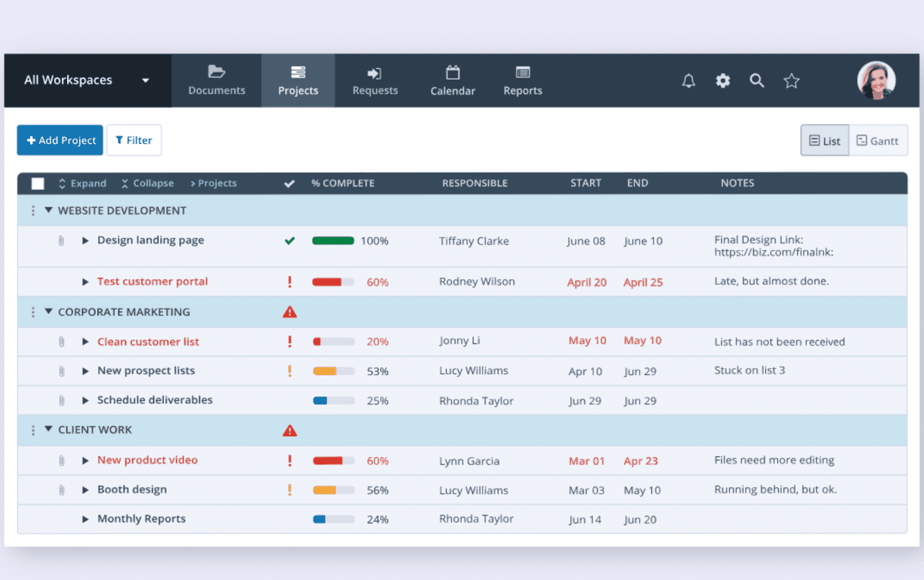
Task: Collapse the Website Development group
Action: [49, 210]
